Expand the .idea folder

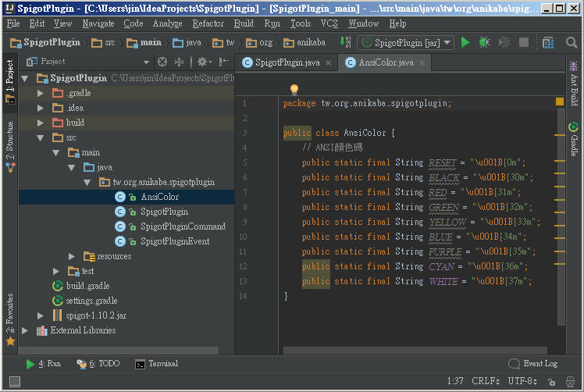pos(41,108)
